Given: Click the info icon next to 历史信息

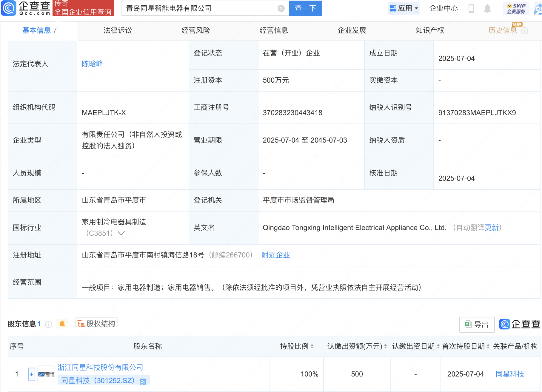Looking at the screenshot, I should click(x=524, y=31).
